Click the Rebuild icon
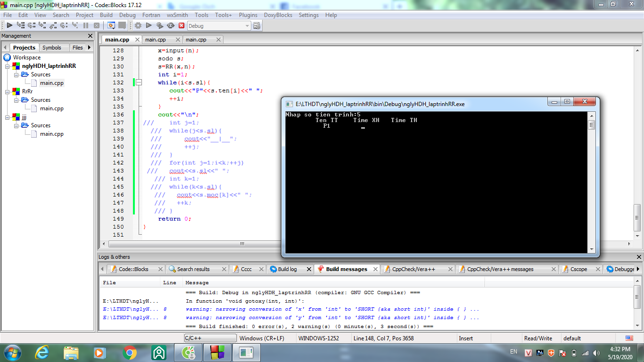The width and height of the screenshot is (644, 362). (171, 25)
